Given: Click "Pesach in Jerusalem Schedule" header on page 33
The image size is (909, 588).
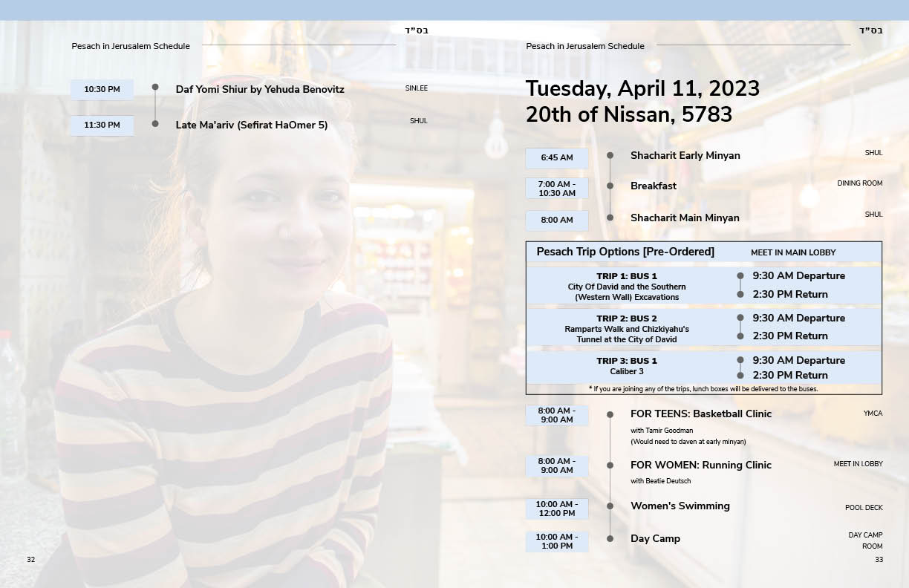Looking at the screenshot, I should click(585, 46).
